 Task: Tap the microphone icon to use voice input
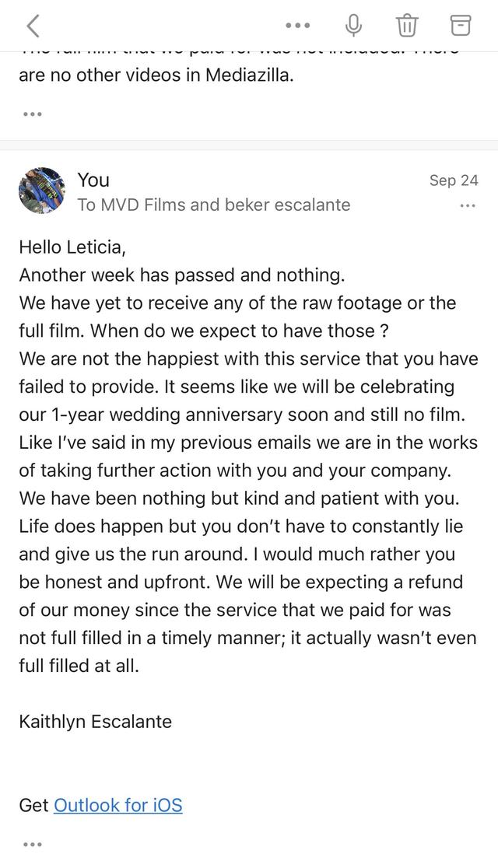[x=353, y=25]
